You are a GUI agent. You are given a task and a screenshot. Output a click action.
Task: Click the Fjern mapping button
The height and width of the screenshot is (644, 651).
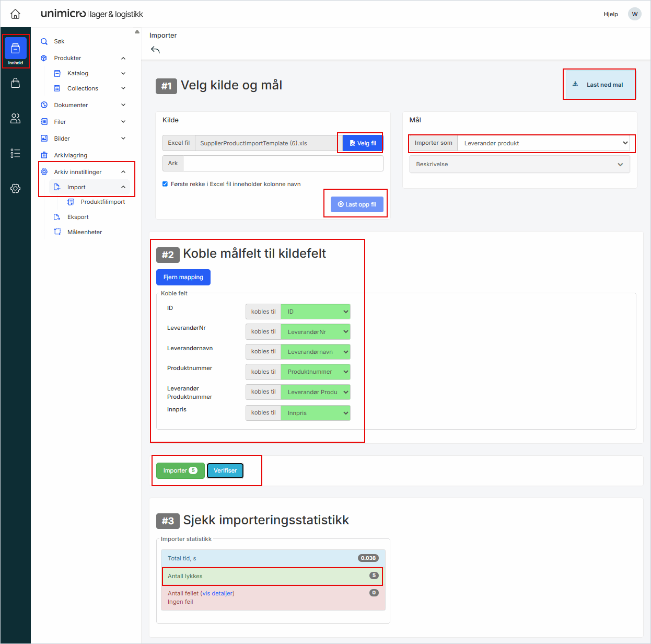coord(183,277)
